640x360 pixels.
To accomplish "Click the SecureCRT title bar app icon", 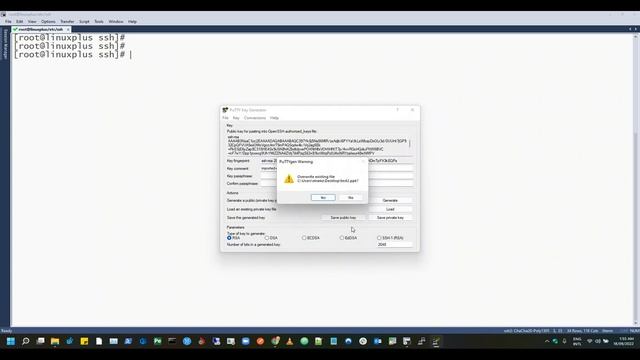I will coord(4,14).
